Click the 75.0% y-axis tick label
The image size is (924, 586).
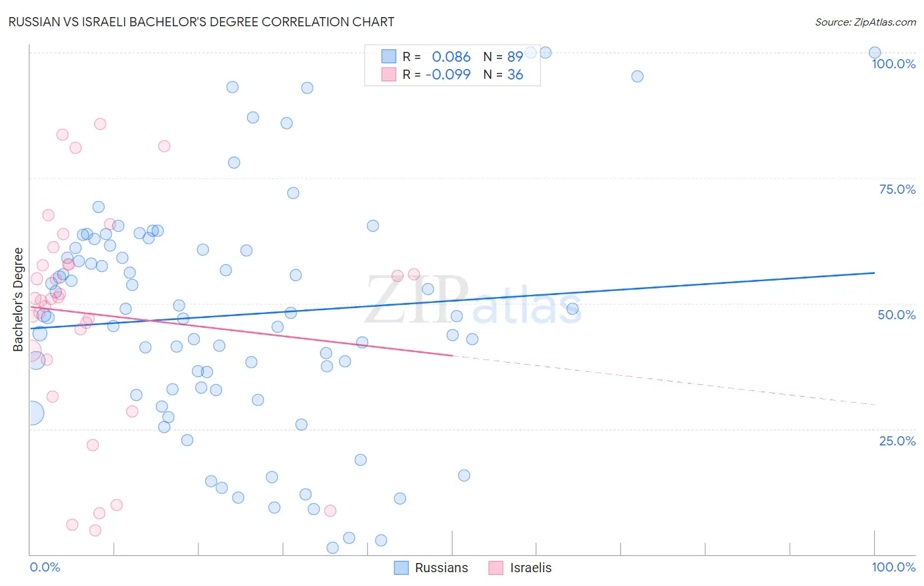[897, 189]
